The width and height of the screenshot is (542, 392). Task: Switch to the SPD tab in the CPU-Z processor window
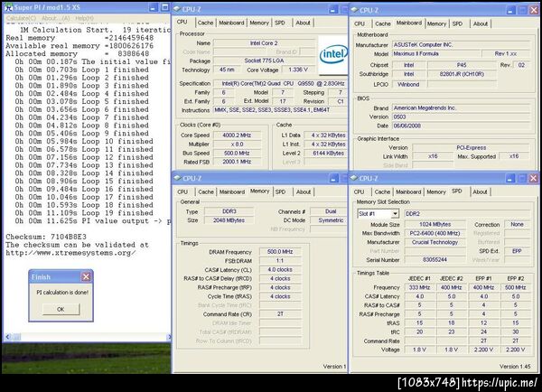[x=280, y=23]
